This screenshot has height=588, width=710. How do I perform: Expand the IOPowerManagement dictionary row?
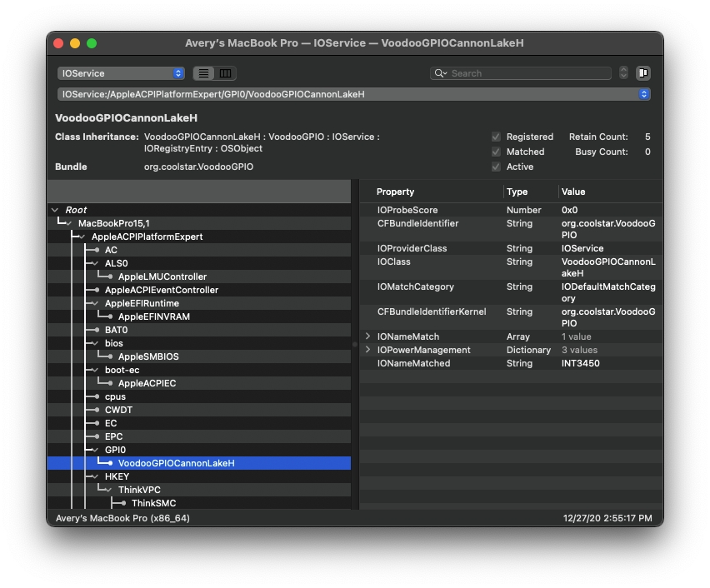pos(368,350)
